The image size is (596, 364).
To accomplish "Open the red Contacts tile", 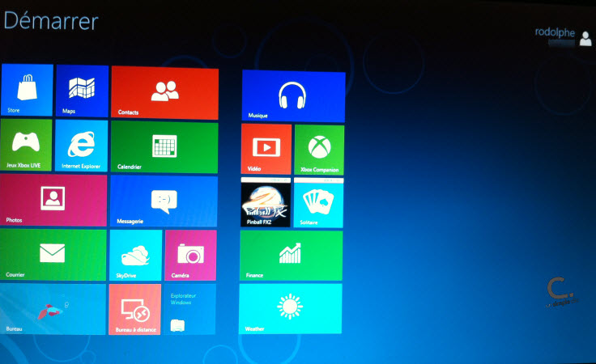I will (x=164, y=92).
